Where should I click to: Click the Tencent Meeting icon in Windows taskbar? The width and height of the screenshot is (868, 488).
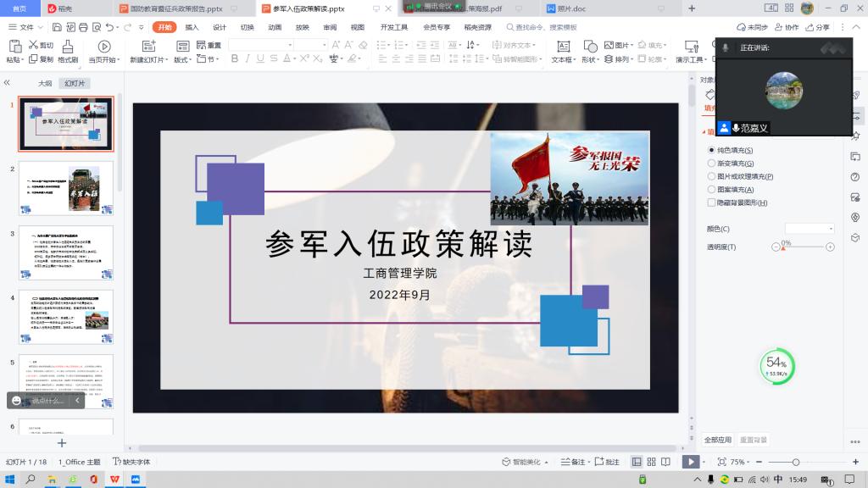click(135, 480)
